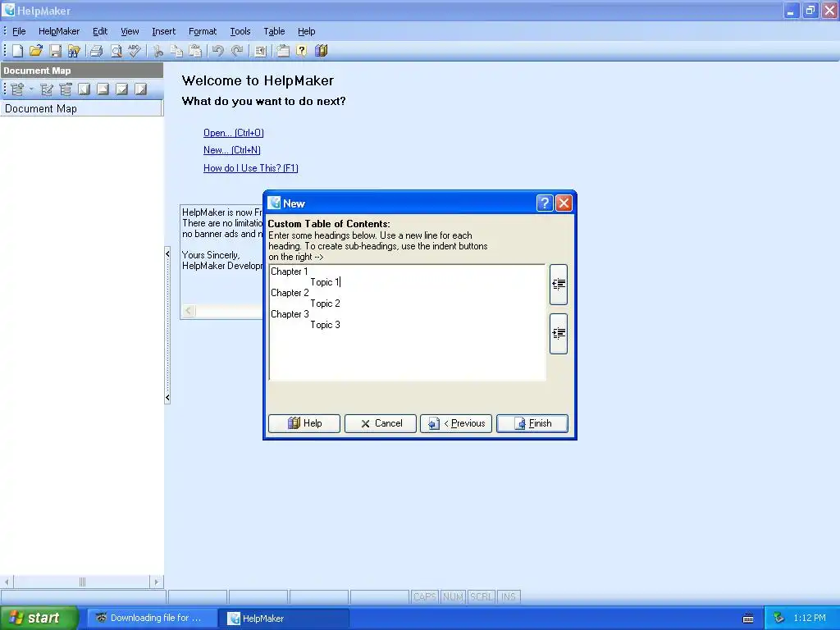Click the help books toolbar icon

[321, 51]
